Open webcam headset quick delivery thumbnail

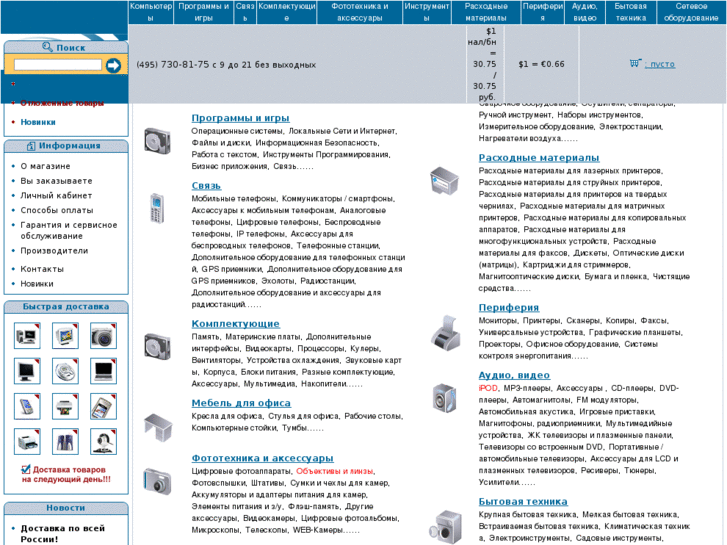(x=103, y=441)
